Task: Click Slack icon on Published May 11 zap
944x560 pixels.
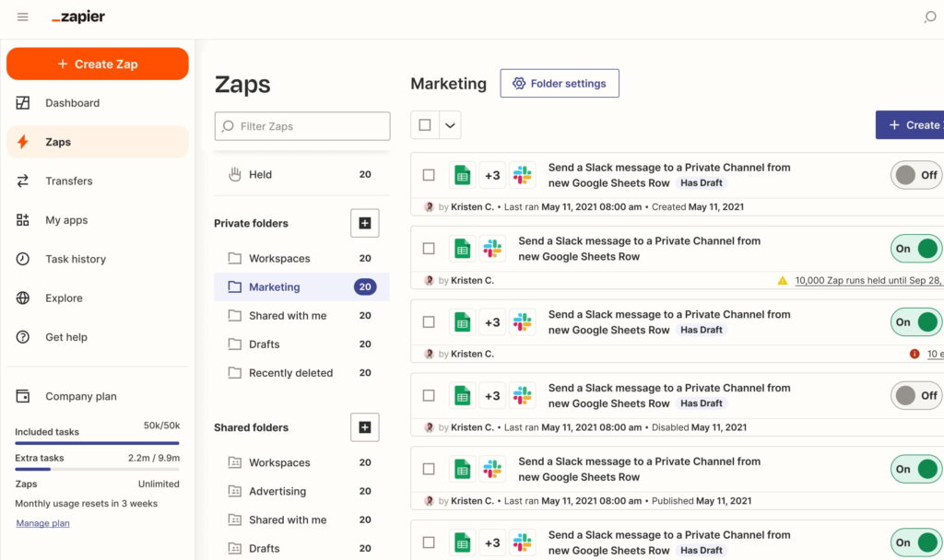Action: (492, 469)
